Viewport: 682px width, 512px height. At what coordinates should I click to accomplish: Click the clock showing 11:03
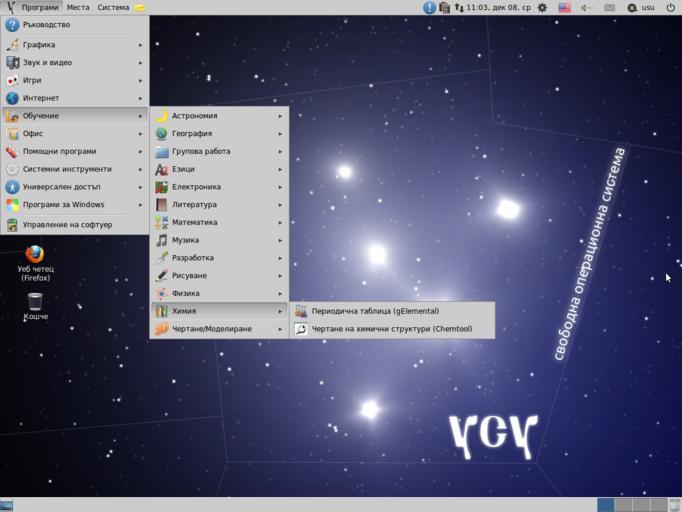click(x=498, y=7)
